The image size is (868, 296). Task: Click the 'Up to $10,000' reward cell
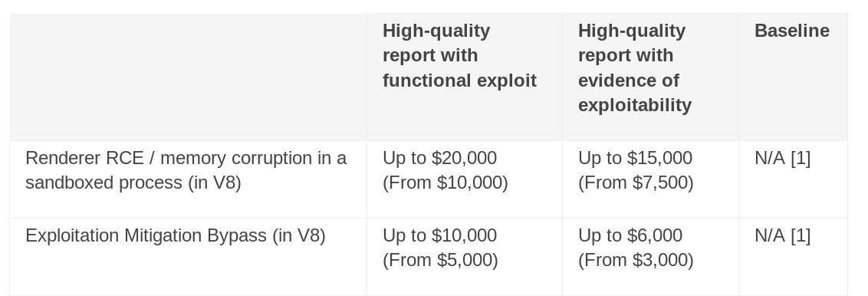[439, 235]
